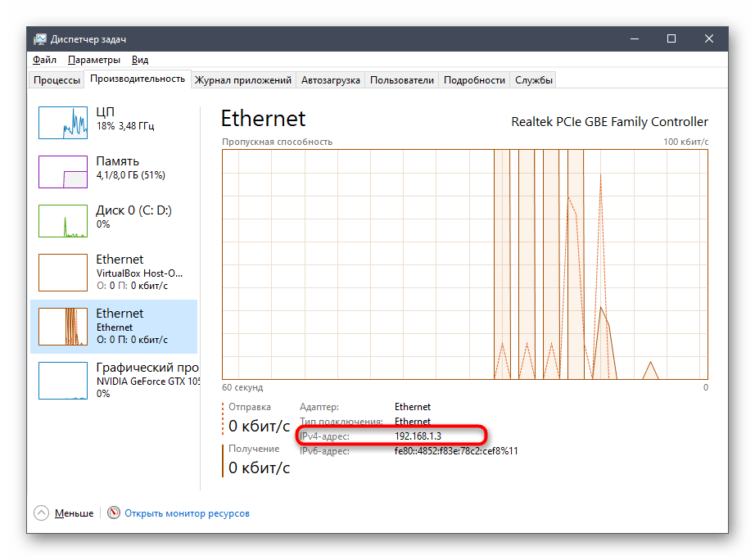This screenshot has width=755, height=560.
Task: Switch to the Подробности tab
Action: click(x=474, y=80)
